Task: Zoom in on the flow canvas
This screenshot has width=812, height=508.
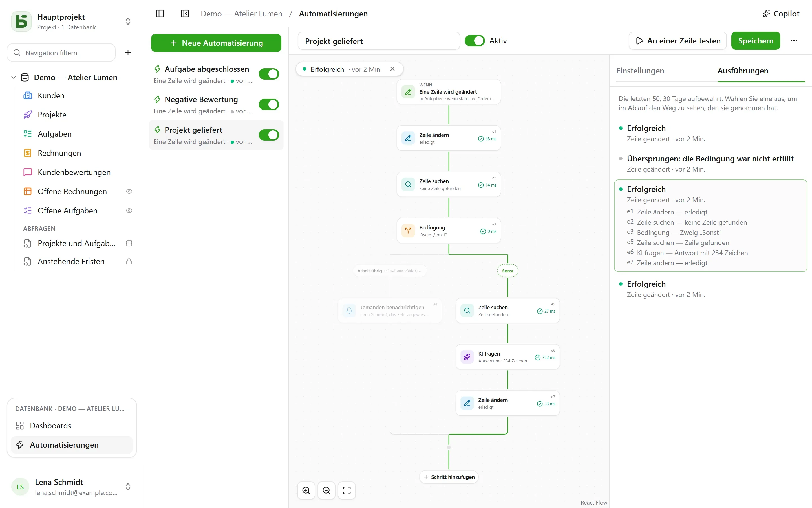Action: point(306,491)
